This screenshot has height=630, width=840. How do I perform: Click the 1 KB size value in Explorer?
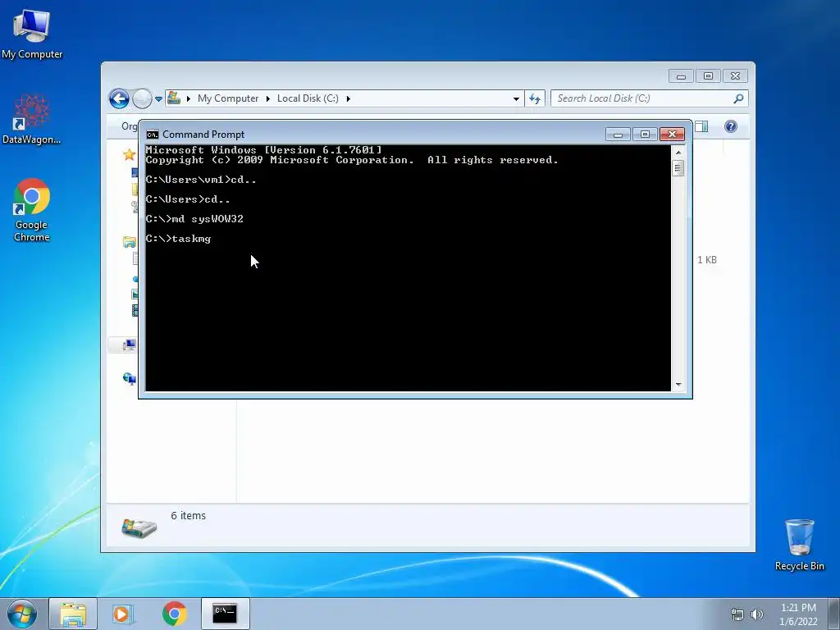pyautogui.click(x=706, y=260)
